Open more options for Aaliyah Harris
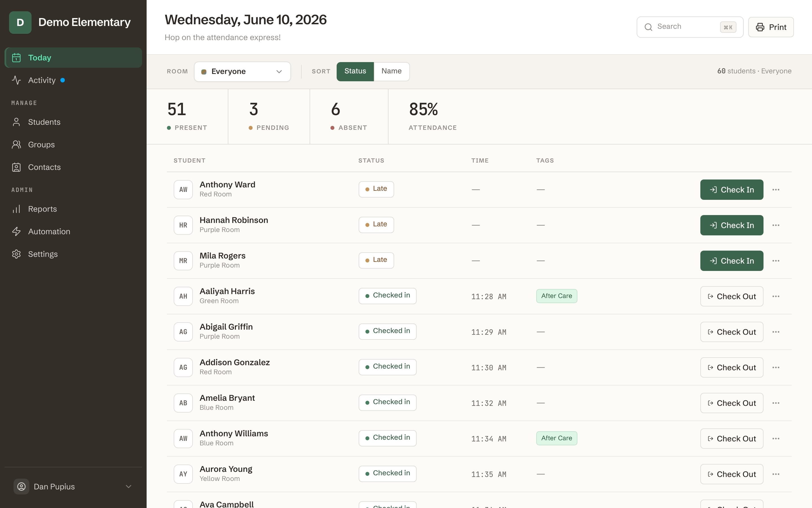Viewport: 812px width, 508px height. point(776,296)
